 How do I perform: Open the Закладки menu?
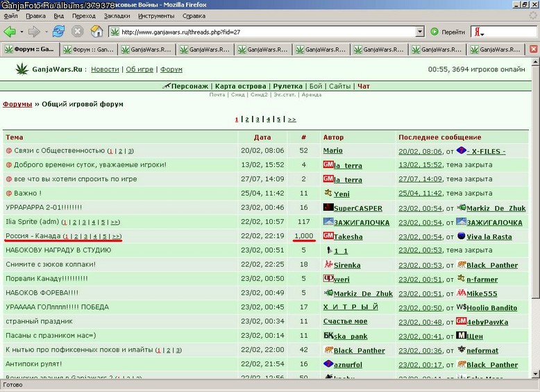[x=117, y=16]
